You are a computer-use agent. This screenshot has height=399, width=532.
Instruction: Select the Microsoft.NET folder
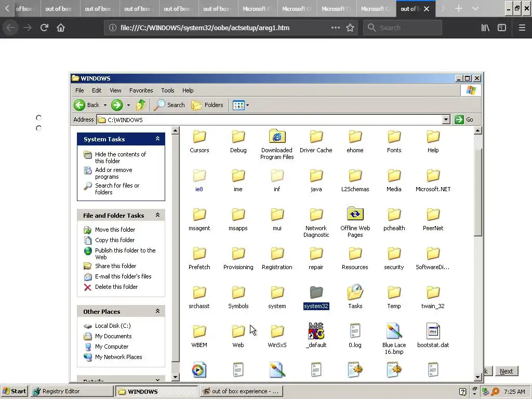433,181
